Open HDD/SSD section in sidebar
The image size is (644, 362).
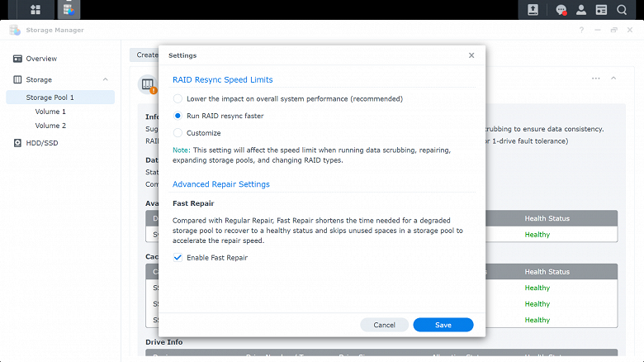[x=41, y=143]
